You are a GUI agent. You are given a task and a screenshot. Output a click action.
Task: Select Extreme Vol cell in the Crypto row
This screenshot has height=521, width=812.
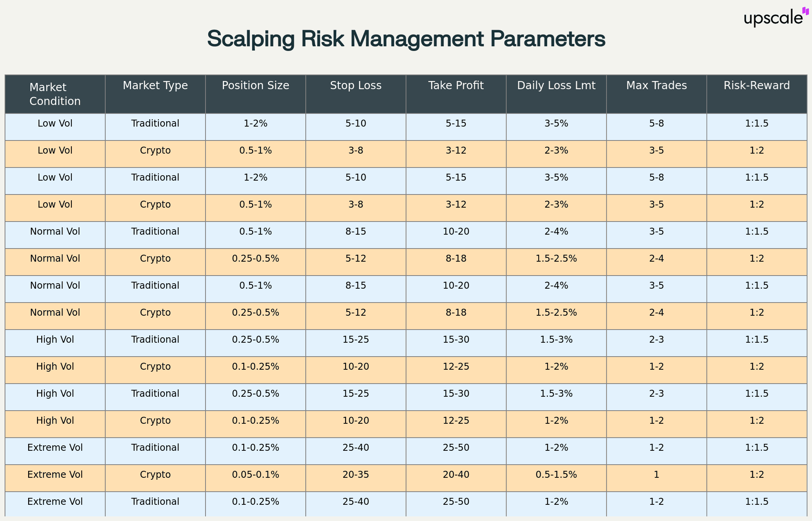coord(55,475)
